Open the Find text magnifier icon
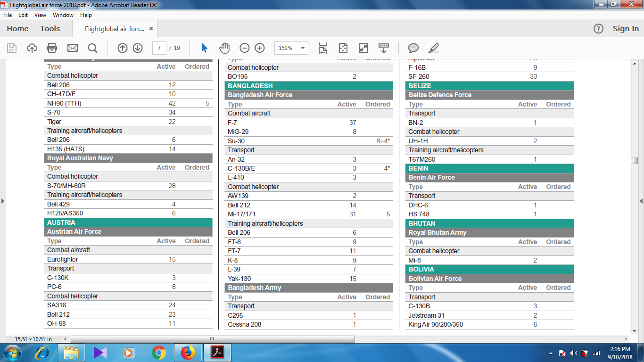This screenshot has width=644, height=362. (92, 48)
